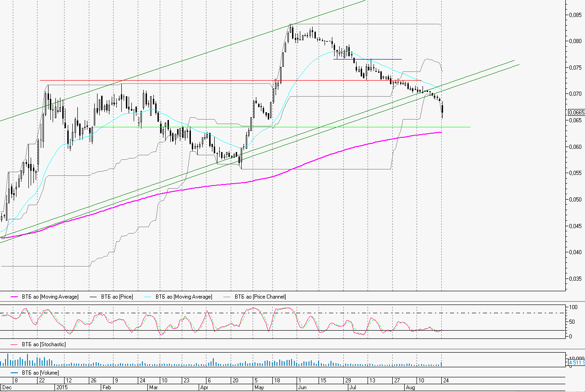Click the latest candlestick at chart's right edge

pyautogui.click(x=442, y=110)
